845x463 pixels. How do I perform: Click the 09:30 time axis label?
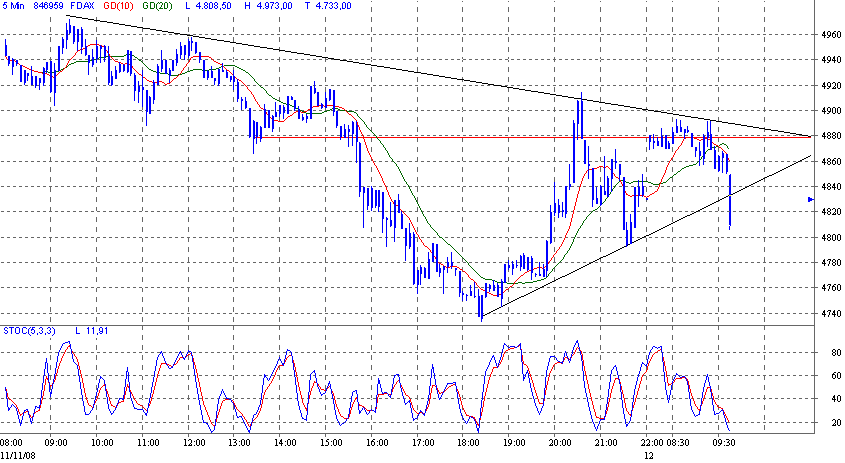pos(724,443)
